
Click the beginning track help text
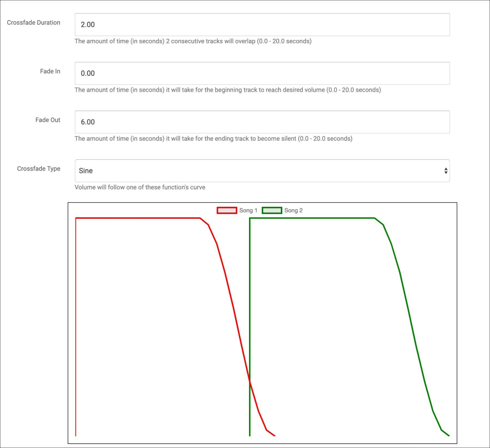click(x=228, y=90)
